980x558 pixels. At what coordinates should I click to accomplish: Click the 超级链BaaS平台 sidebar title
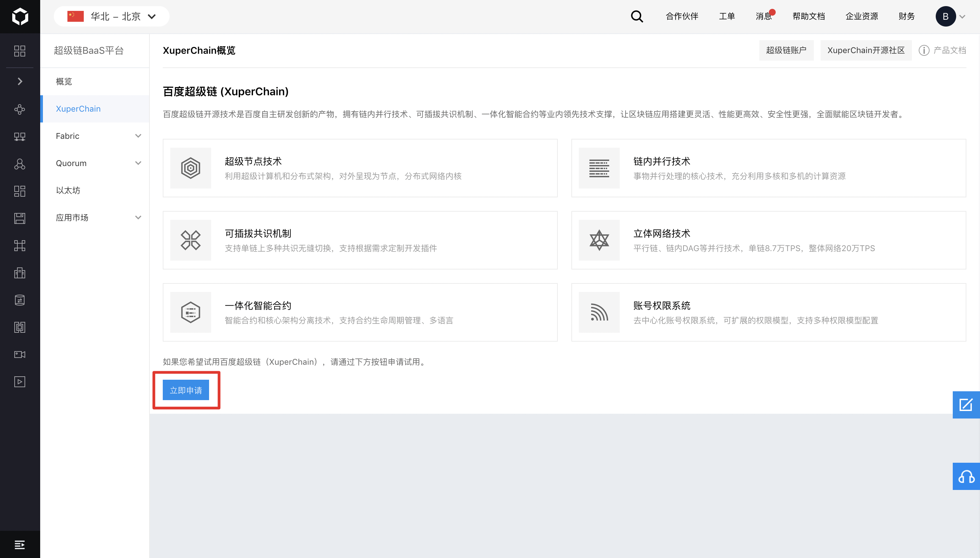(89, 51)
